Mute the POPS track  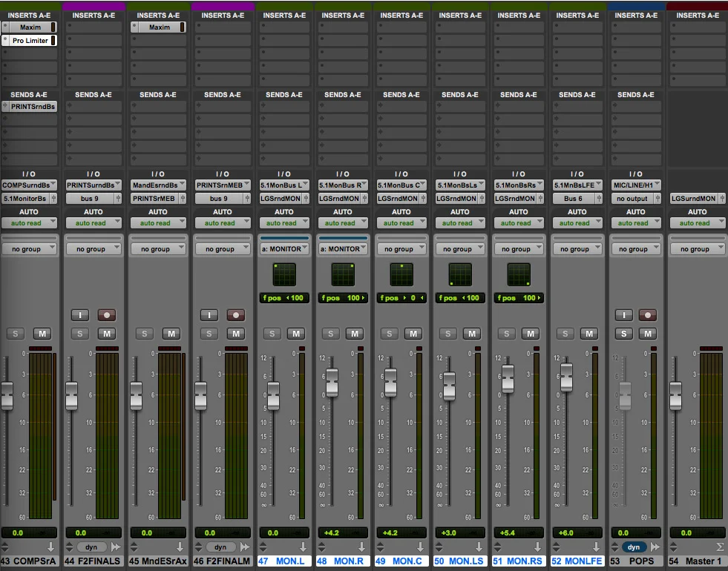[x=648, y=334]
